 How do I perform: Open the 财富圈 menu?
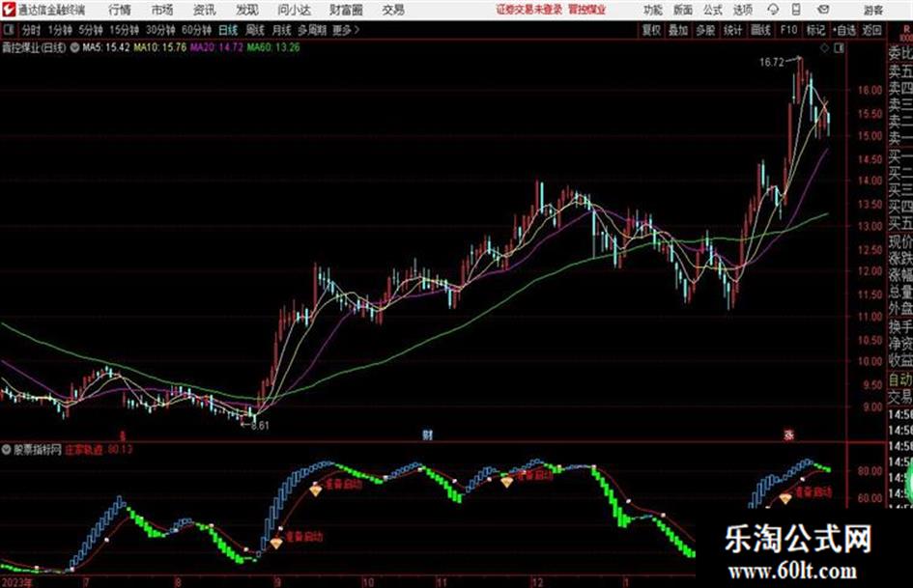point(346,10)
